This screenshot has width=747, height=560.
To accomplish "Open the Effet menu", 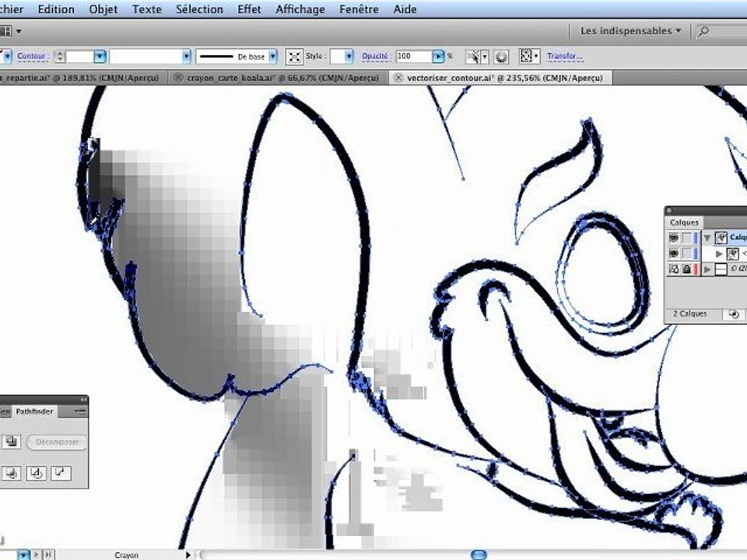I will coord(249,9).
